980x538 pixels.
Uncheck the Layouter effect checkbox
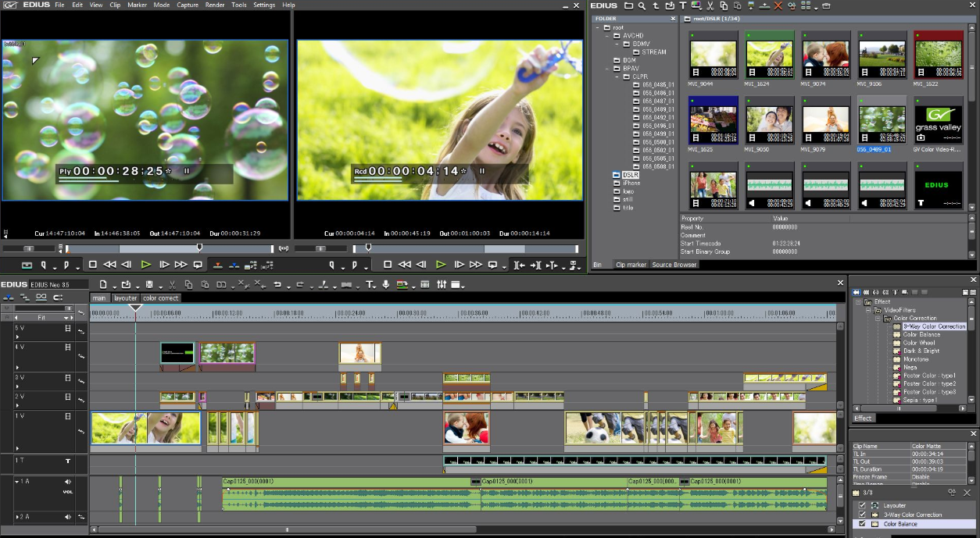point(863,506)
